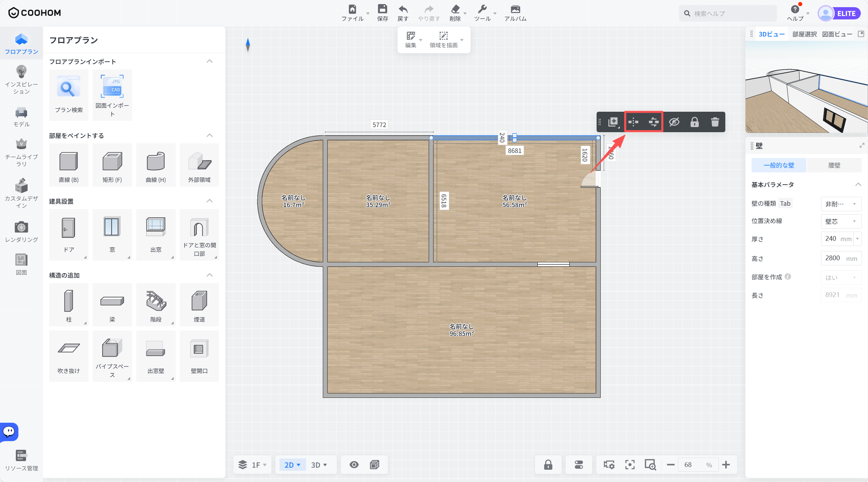The width and height of the screenshot is (868, 482).
Task: Select the 外部領域 tool
Action: 200,165
